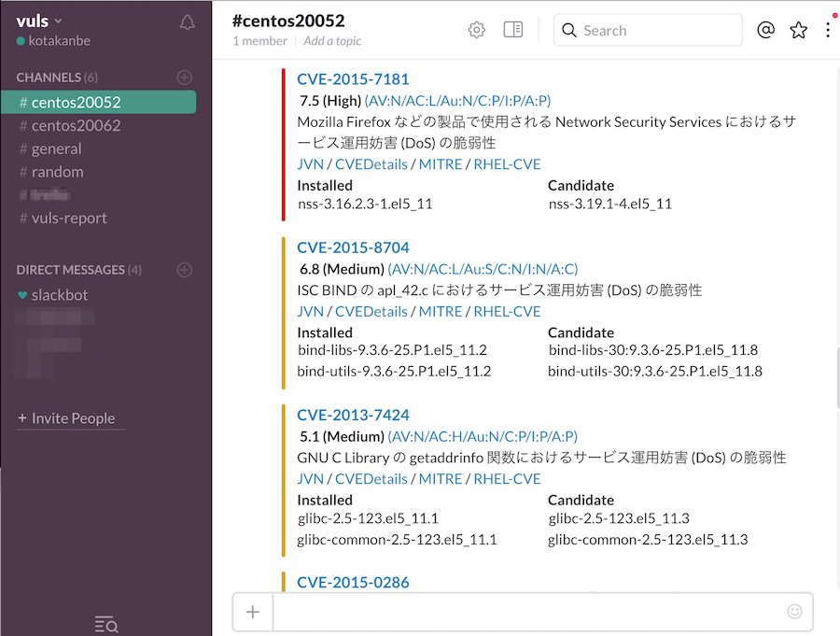Open the more options kebab menu
840x636 pixels.
(x=828, y=30)
